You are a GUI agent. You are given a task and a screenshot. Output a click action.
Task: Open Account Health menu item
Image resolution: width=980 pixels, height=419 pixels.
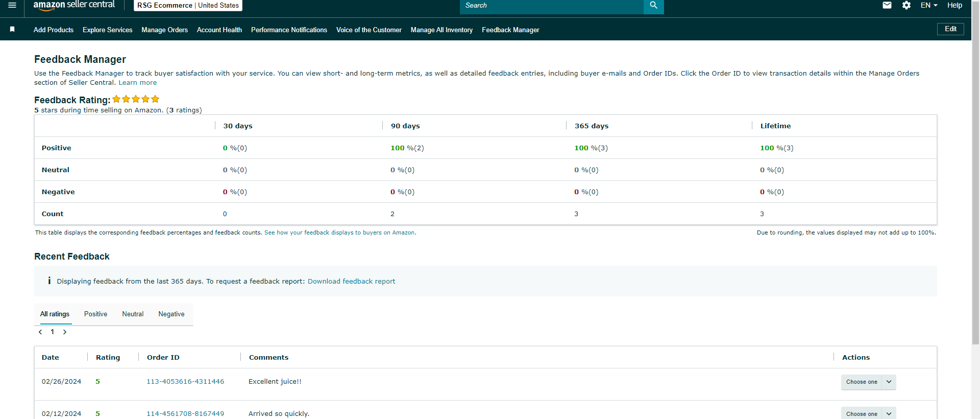tap(219, 30)
